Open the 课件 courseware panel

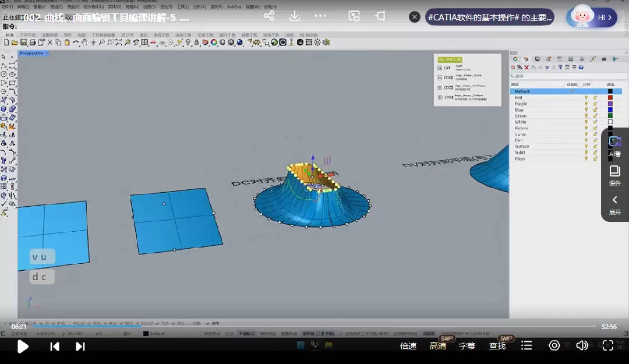coord(614,176)
